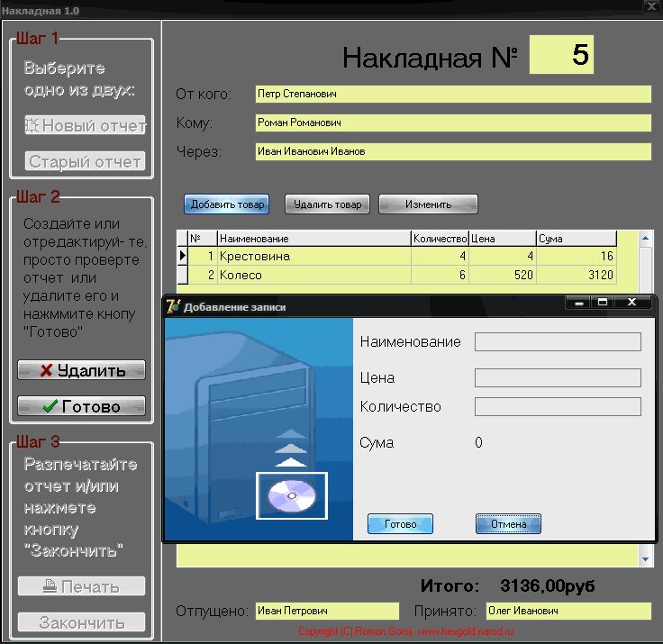The height and width of the screenshot is (644, 663).
Task: Click the invoice number field showing 5
Action: click(561, 56)
